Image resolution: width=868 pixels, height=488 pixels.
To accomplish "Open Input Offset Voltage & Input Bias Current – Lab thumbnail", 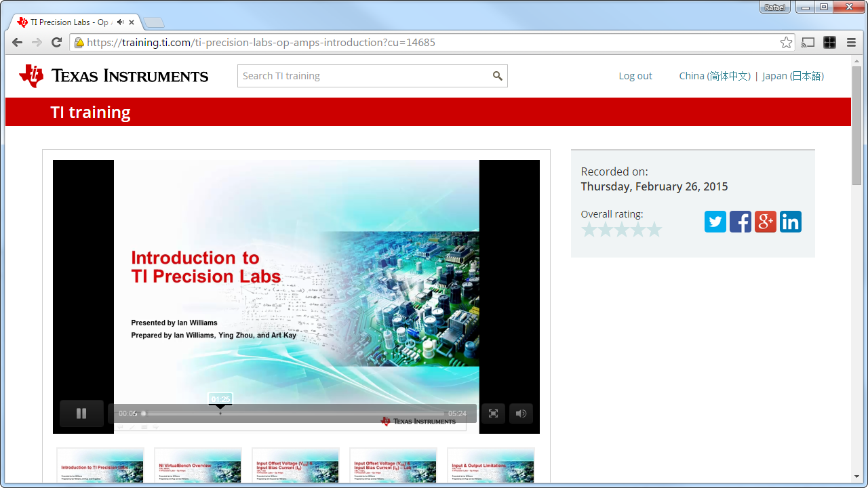I will click(x=393, y=466).
